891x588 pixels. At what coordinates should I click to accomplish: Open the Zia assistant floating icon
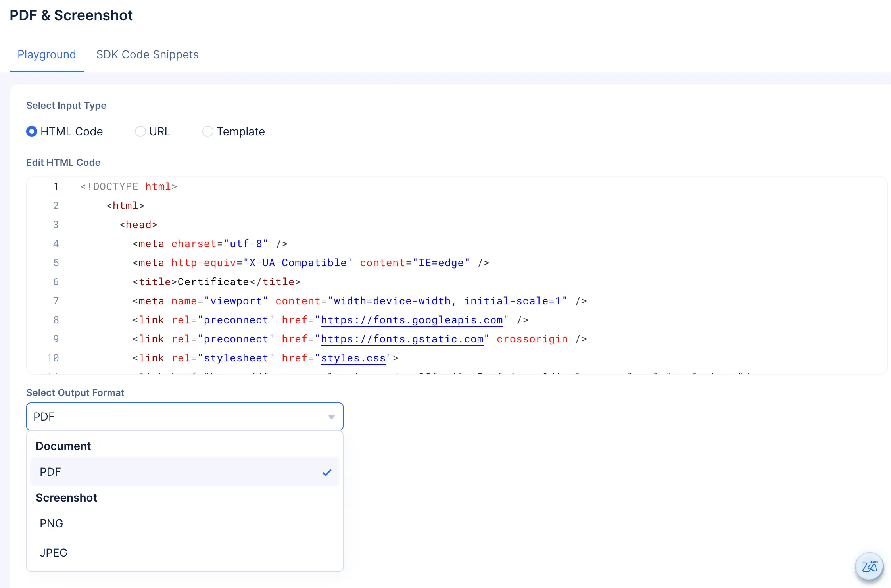pyautogui.click(x=869, y=566)
